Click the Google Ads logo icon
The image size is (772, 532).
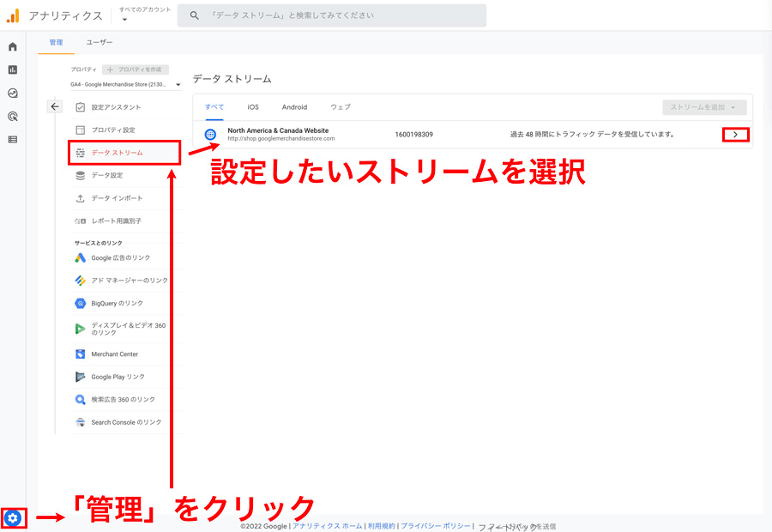point(81,257)
